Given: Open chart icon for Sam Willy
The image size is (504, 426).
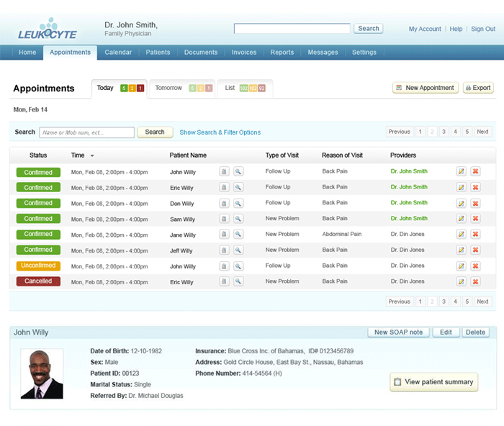Looking at the screenshot, I should coord(224,219).
